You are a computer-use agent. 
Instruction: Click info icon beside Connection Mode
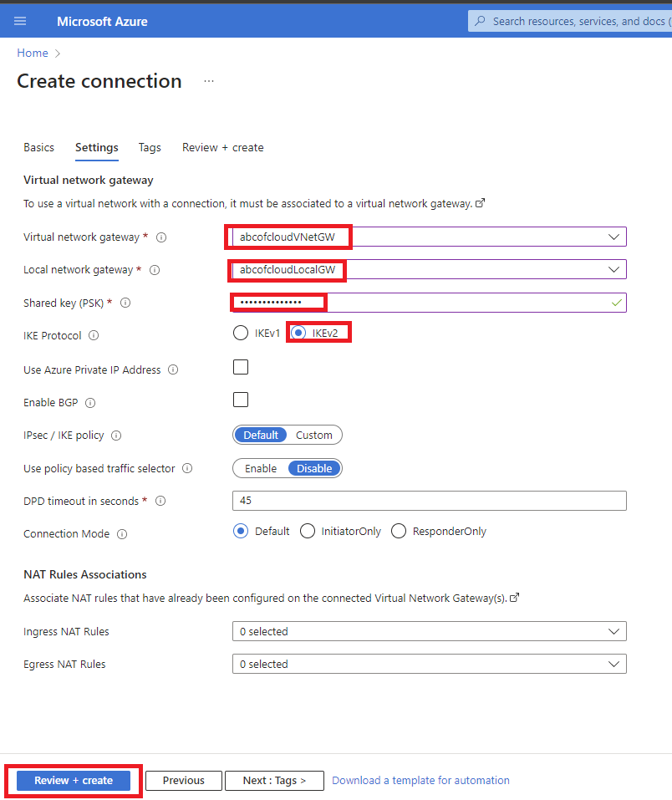[x=122, y=534]
